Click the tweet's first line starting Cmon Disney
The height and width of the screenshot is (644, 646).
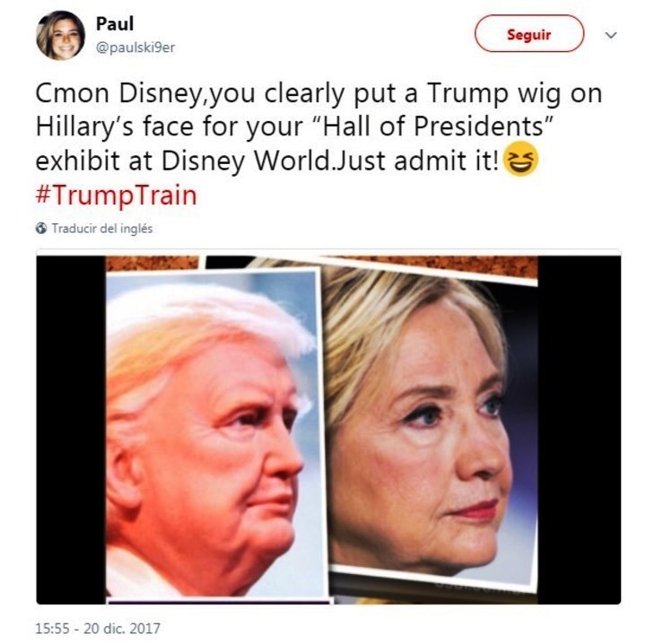tap(319, 94)
